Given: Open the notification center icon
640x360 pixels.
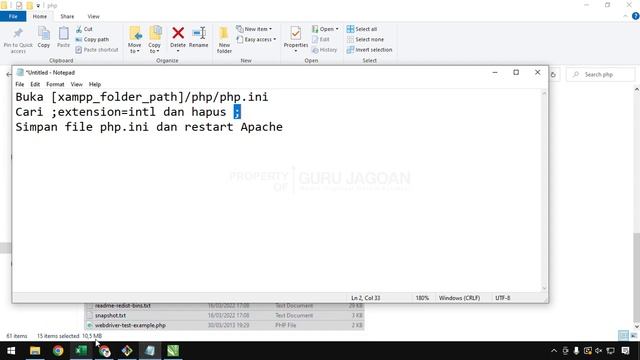Looking at the screenshot, I should tap(625, 351).
